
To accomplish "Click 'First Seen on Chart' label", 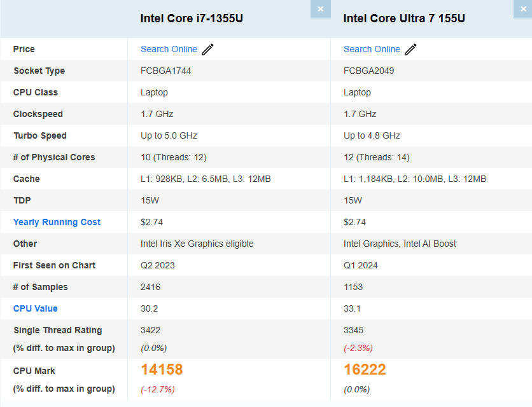I will 54,265.
